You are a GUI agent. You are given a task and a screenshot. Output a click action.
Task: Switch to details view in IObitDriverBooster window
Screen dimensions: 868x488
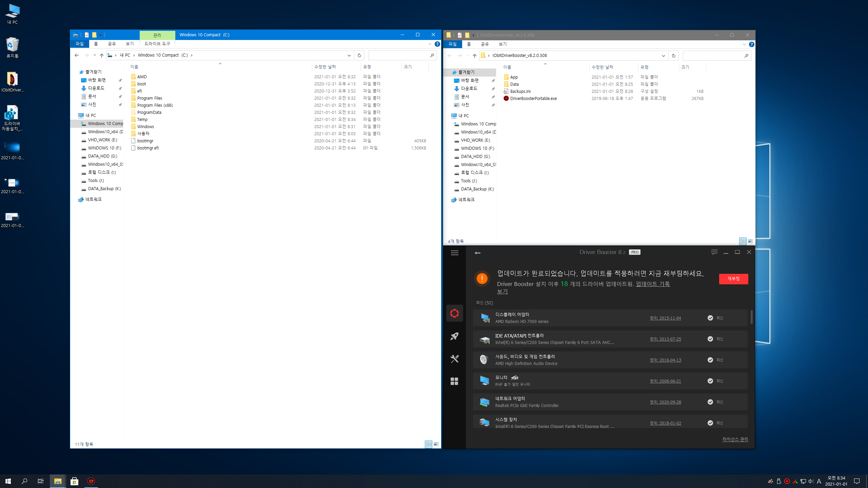(x=743, y=241)
